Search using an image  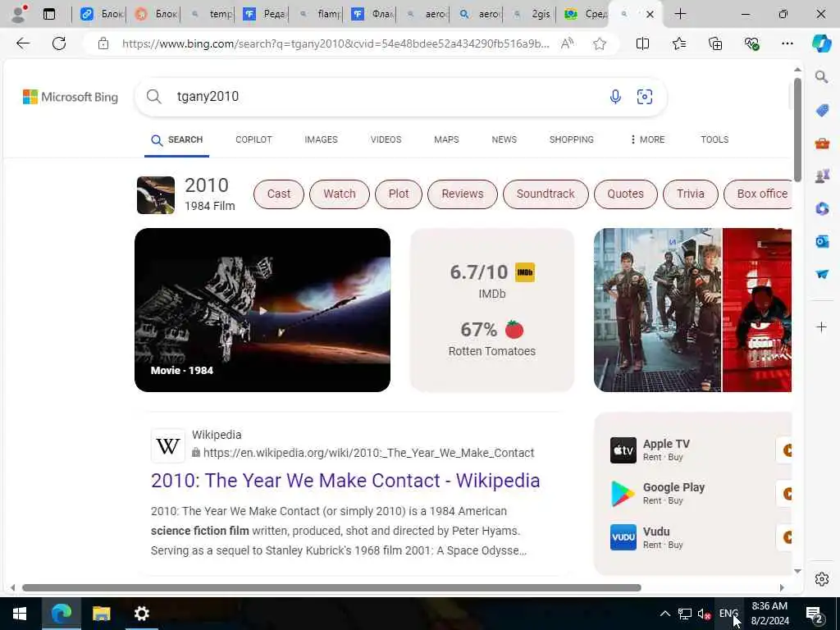[645, 97]
